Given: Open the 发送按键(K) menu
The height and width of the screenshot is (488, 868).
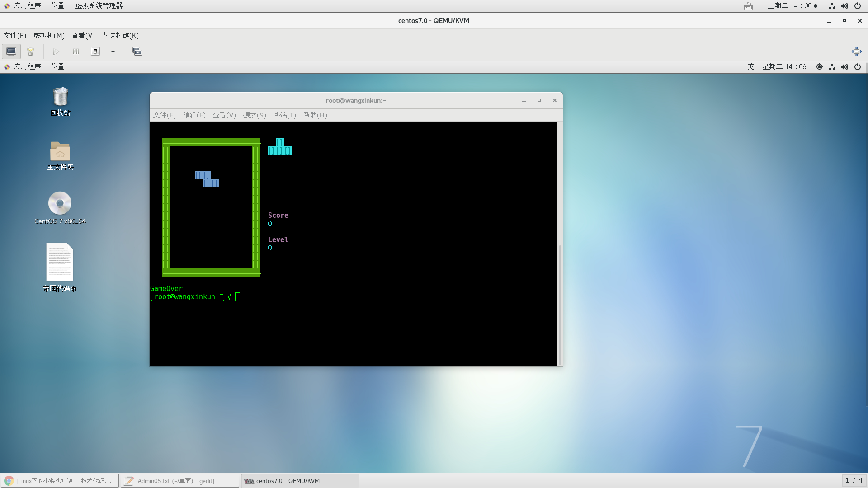Looking at the screenshot, I should pyautogui.click(x=120, y=35).
